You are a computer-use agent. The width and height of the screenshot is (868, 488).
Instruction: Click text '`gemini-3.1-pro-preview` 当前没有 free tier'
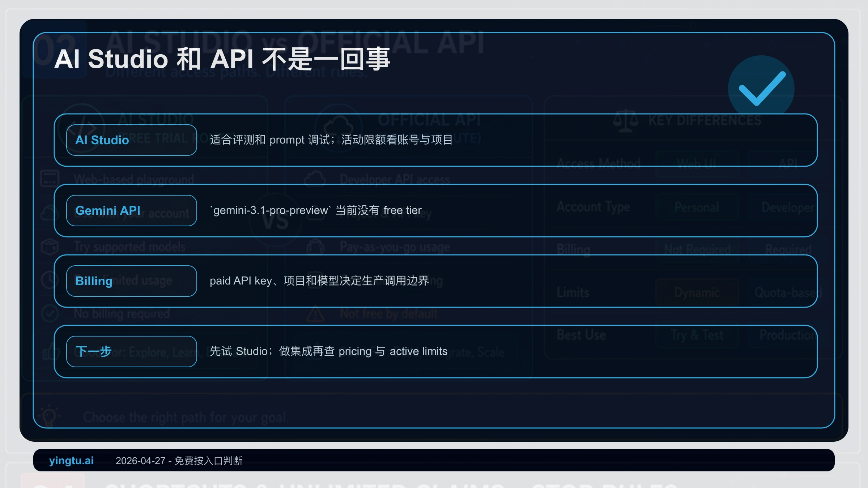coord(316,210)
